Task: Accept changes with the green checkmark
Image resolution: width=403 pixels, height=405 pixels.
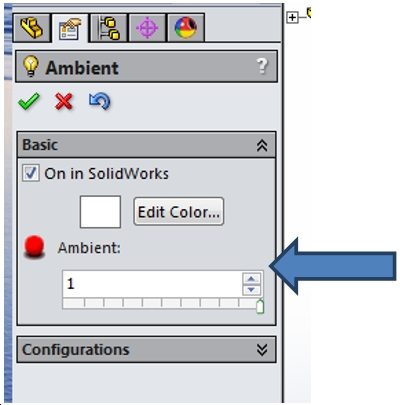Action: coord(29,101)
